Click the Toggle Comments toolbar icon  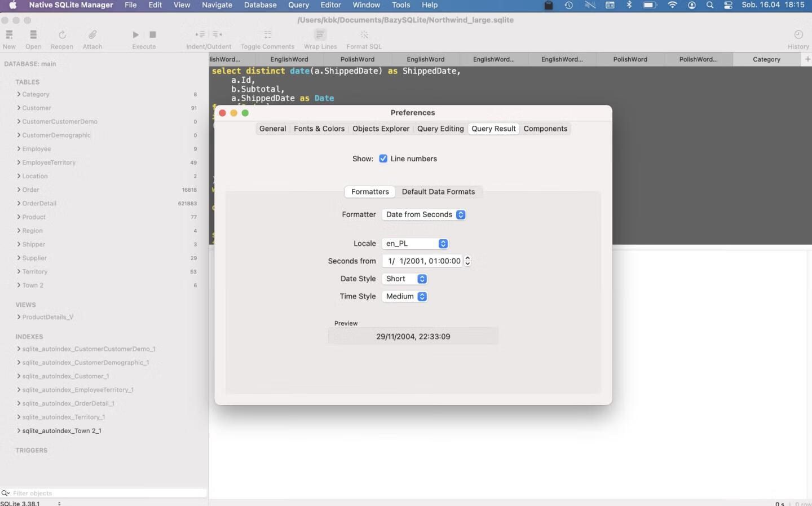tap(267, 35)
